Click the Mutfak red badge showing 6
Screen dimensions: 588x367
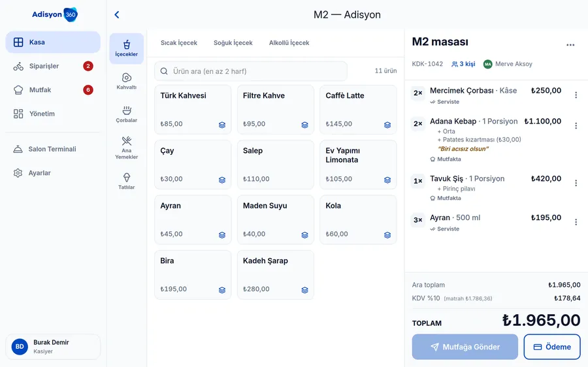coord(88,90)
